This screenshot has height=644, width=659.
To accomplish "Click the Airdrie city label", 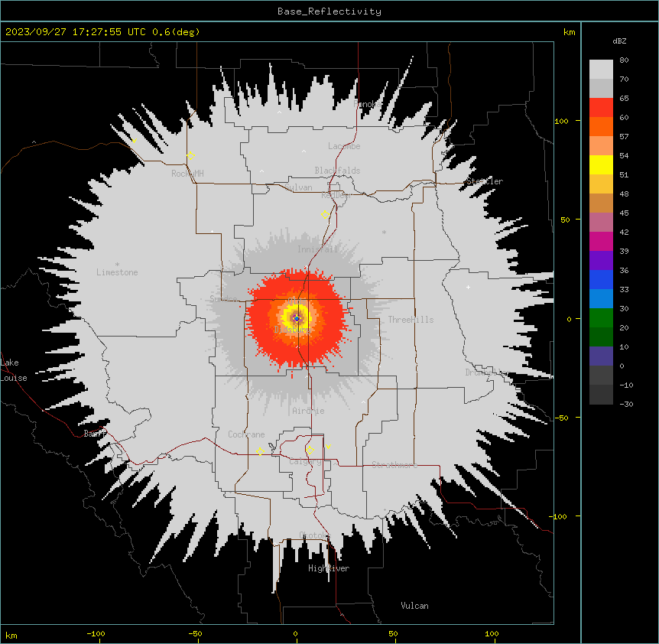I will (x=308, y=411).
